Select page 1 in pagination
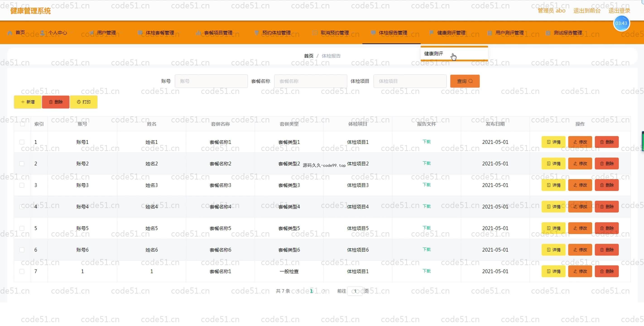Image resolution: width=644 pixels, height=326 pixels. point(311,291)
